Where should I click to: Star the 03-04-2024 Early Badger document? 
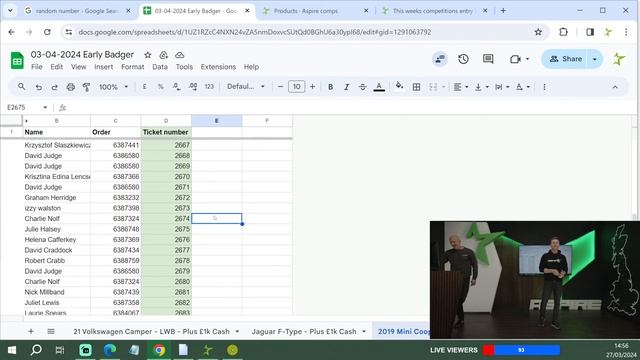[x=147, y=55]
